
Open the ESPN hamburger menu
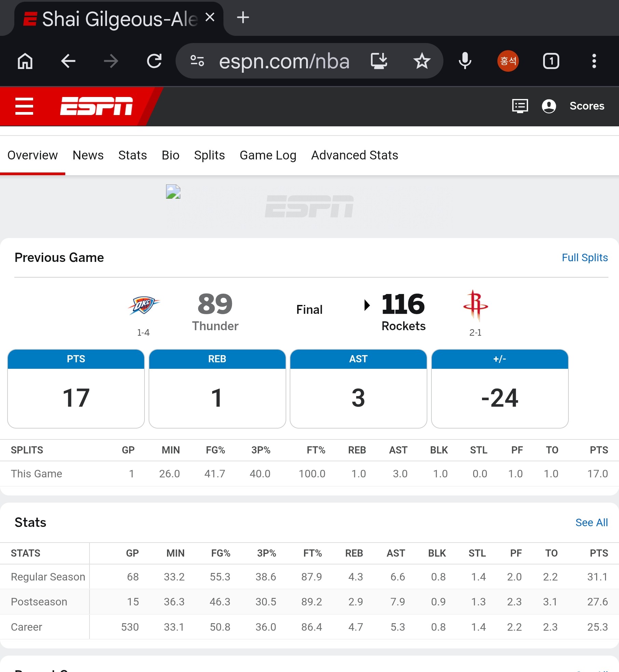24,106
